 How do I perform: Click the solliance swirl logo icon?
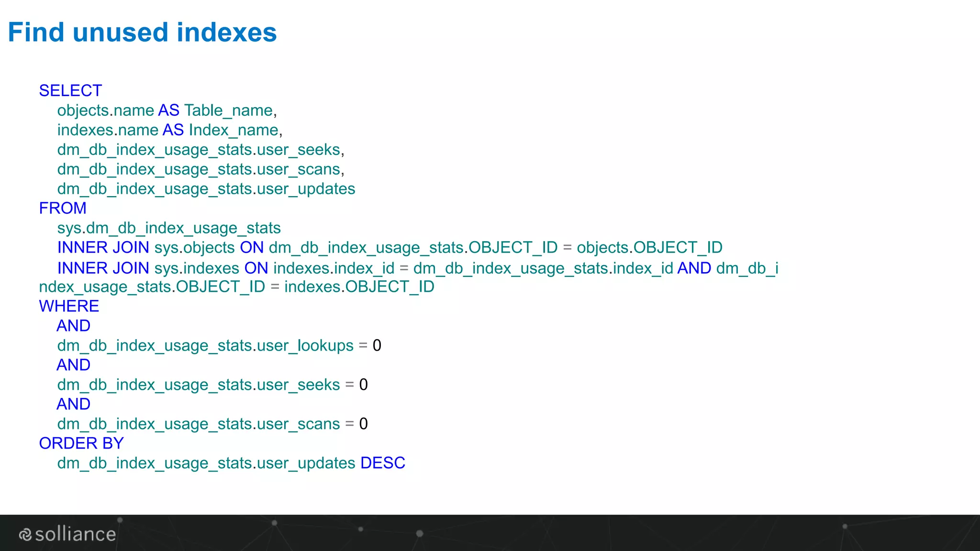coord(25,534)
